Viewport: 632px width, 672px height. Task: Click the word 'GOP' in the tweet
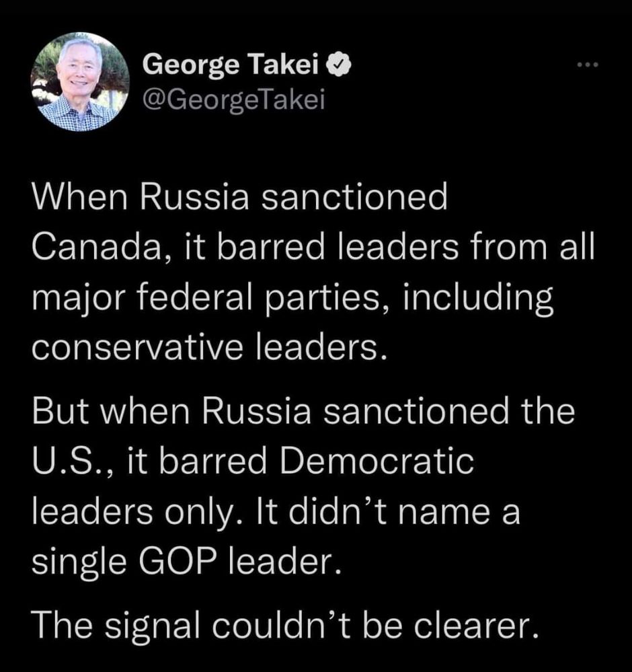(x=177, y=561)
